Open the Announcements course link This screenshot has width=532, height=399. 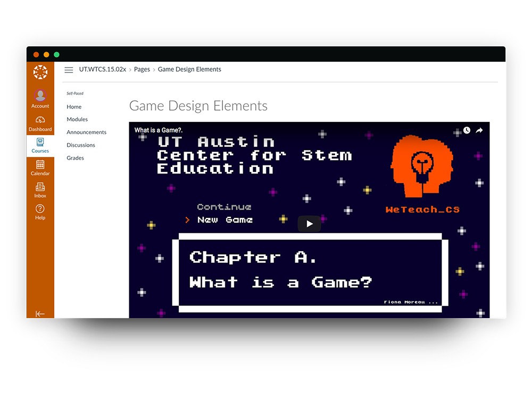click(x=87, y=132)
